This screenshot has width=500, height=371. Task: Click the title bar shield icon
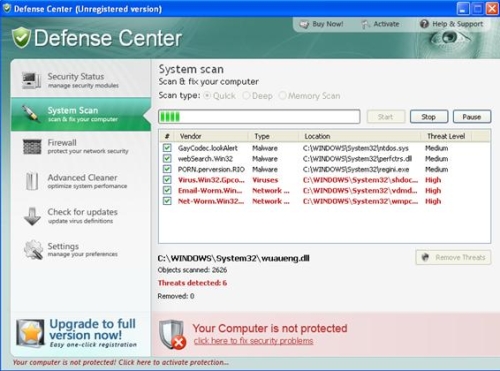point(7,8)
